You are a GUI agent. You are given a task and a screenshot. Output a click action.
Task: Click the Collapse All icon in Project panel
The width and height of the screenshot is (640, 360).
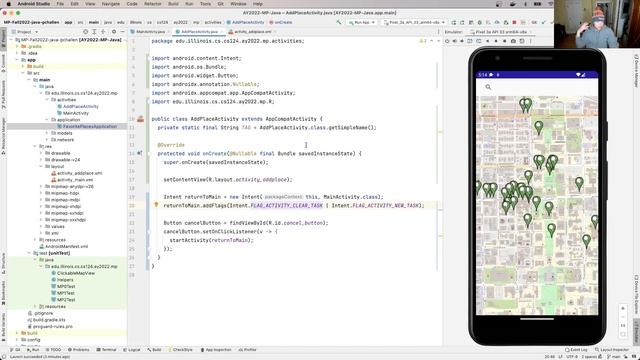click(x=103, y=31)
